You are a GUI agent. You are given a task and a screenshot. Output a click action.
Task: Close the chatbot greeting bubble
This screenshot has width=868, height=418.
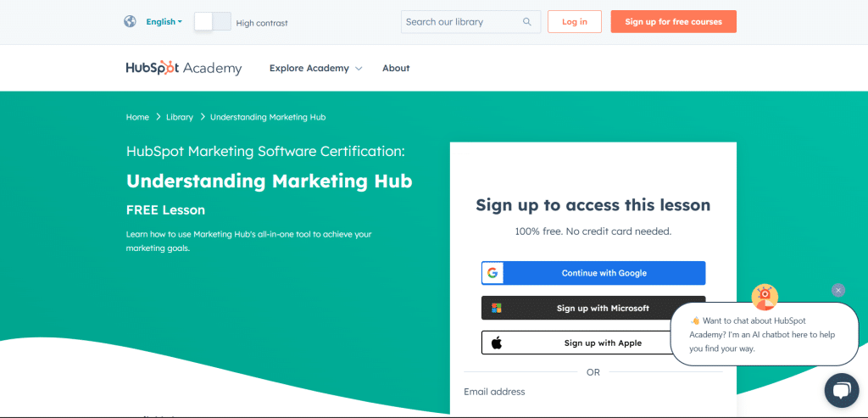coord(838,290)
